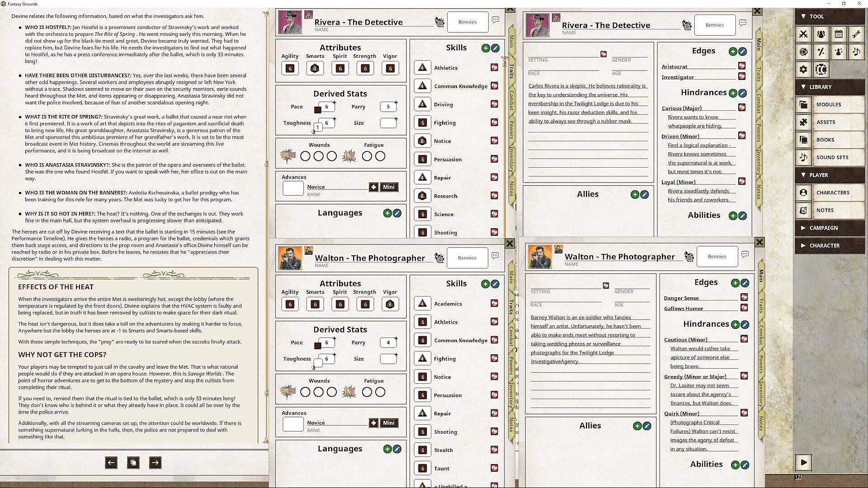Click Rivera's Bennies field

pos(467,22)
